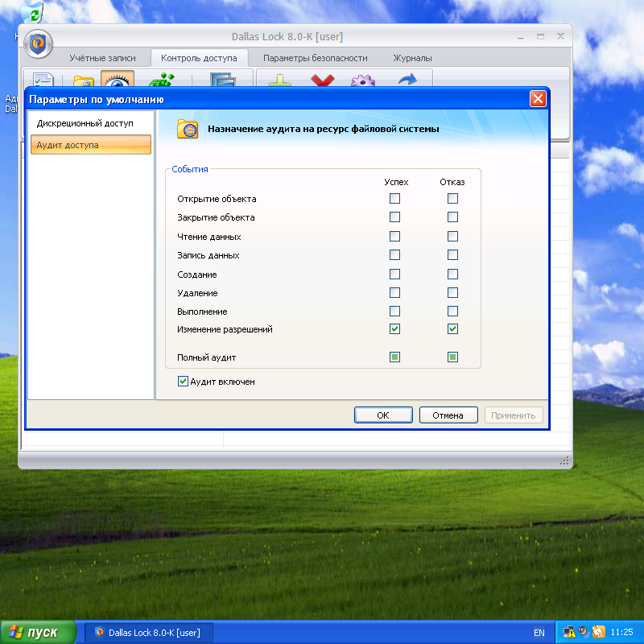This screenshot has width=644, height=644.
Task: Enable Успех for Удаление
Action: 394,292
